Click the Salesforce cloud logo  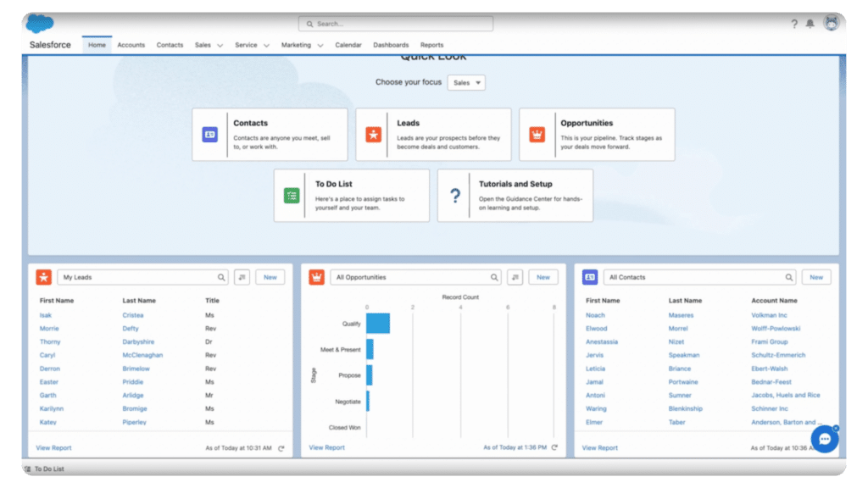(38, 23)
